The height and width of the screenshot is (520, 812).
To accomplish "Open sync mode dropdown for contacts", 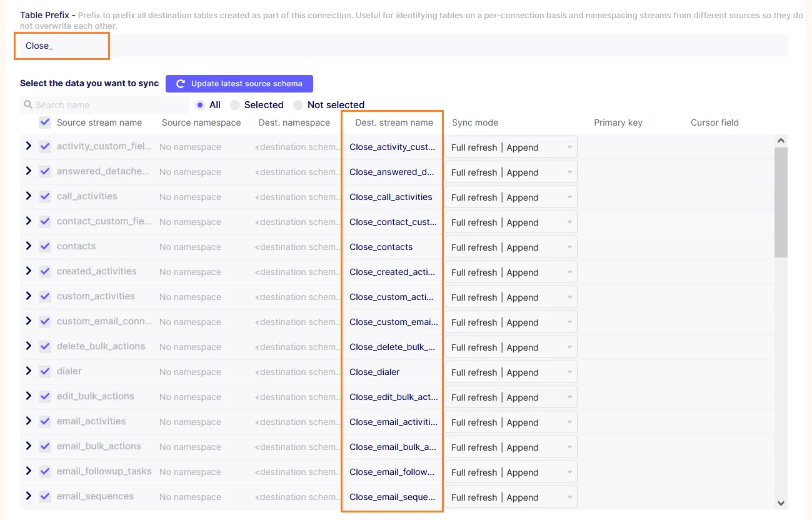I will tap(511, 247).
